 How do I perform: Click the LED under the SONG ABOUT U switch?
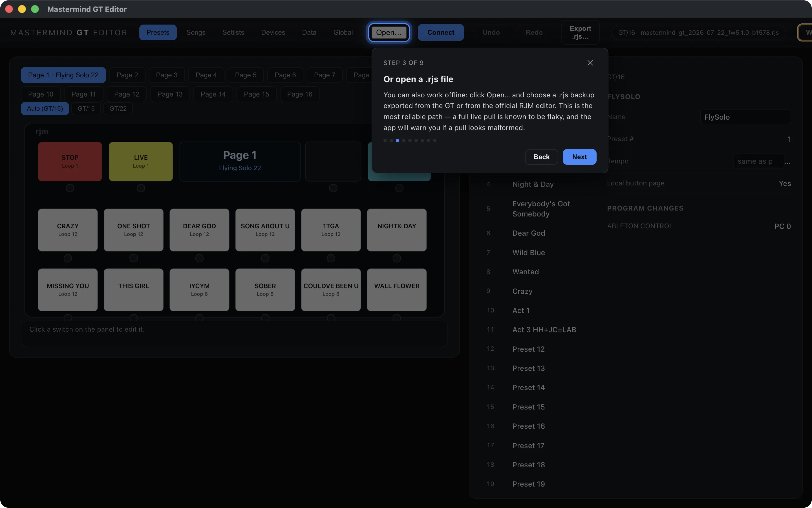(x=265, y=258)
